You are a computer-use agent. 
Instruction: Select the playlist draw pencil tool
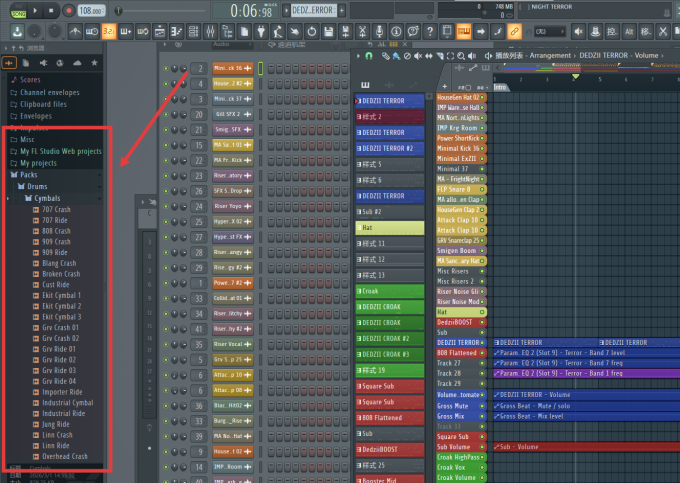(x=385, y=55)
